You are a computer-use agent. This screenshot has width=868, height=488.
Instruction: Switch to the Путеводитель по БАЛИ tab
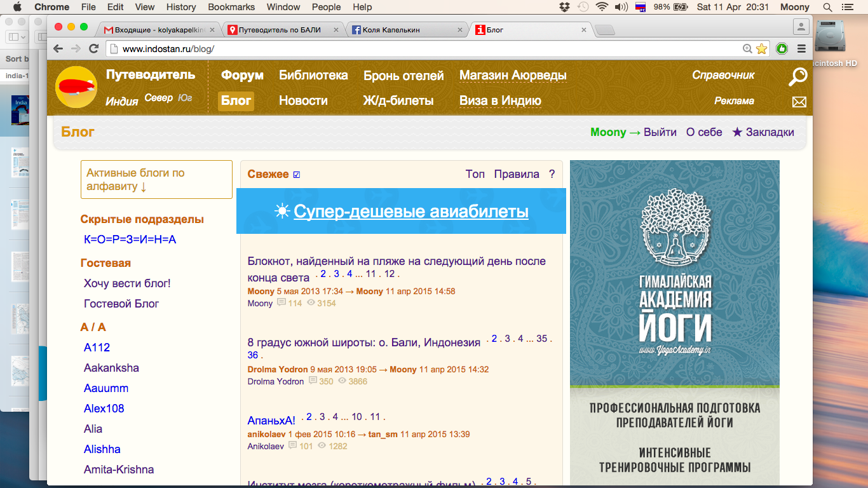(x=280, y=30)
